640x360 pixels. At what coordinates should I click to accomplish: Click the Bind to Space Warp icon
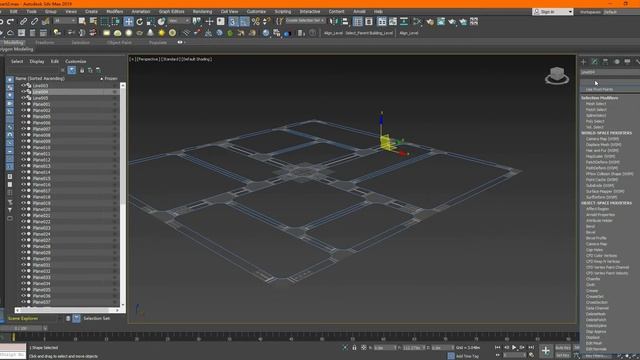point(45,21)
